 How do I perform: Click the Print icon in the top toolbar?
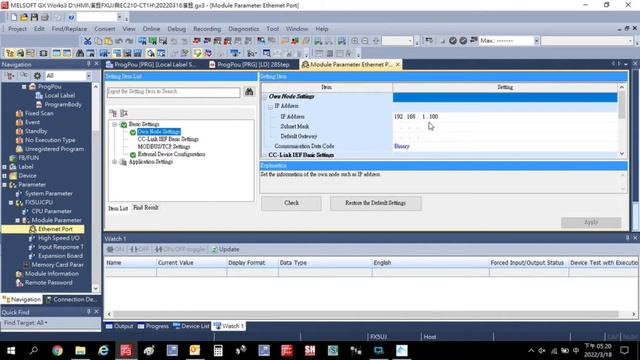click(44, 17)
